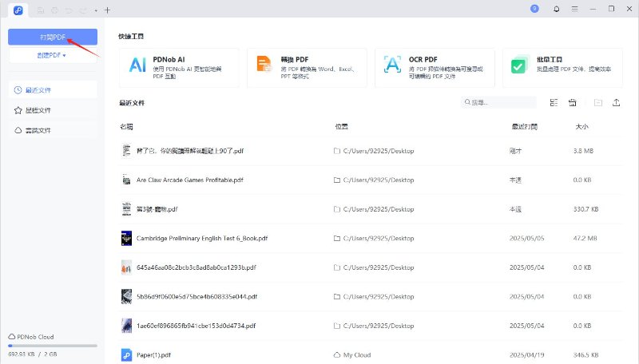This screenshot has height=364, width=639.
Task: Sort by the 大小 column header
Action: [x=581, y=127]
